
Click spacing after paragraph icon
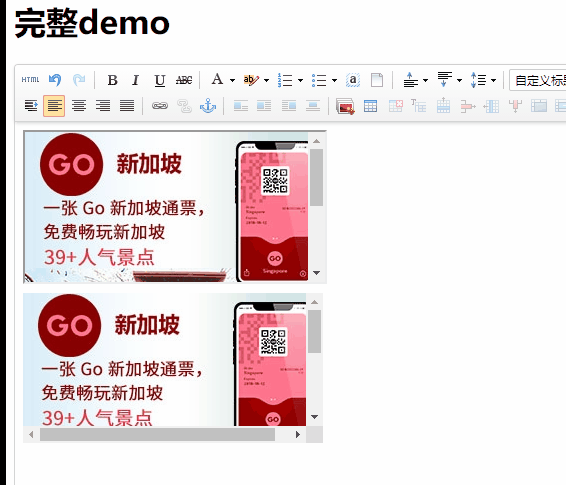[x=444, y=80]
